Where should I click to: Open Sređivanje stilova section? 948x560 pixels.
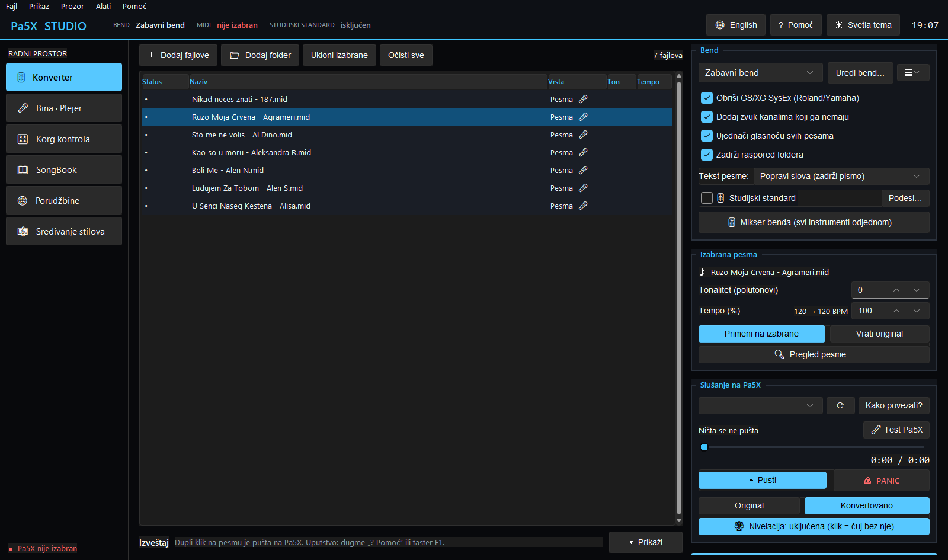pyautogui.click(x=64, y=231)
